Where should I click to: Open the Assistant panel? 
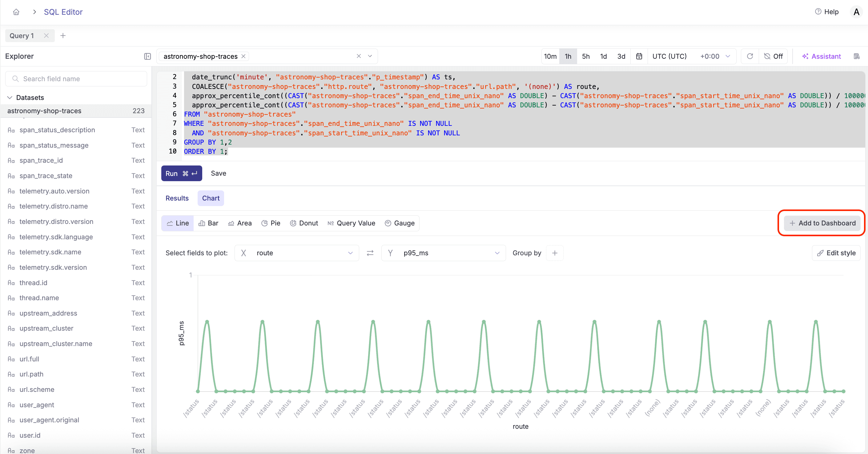(821, 56)
